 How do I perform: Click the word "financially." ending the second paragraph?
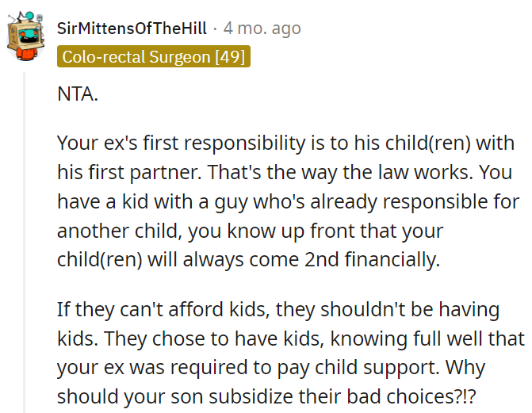click(x=392, y=260)
